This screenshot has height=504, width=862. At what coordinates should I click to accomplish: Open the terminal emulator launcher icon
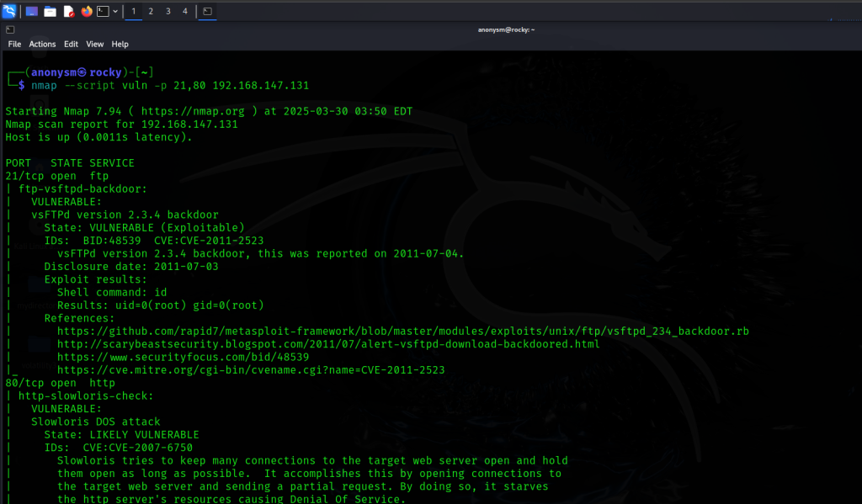click(103, 11)
